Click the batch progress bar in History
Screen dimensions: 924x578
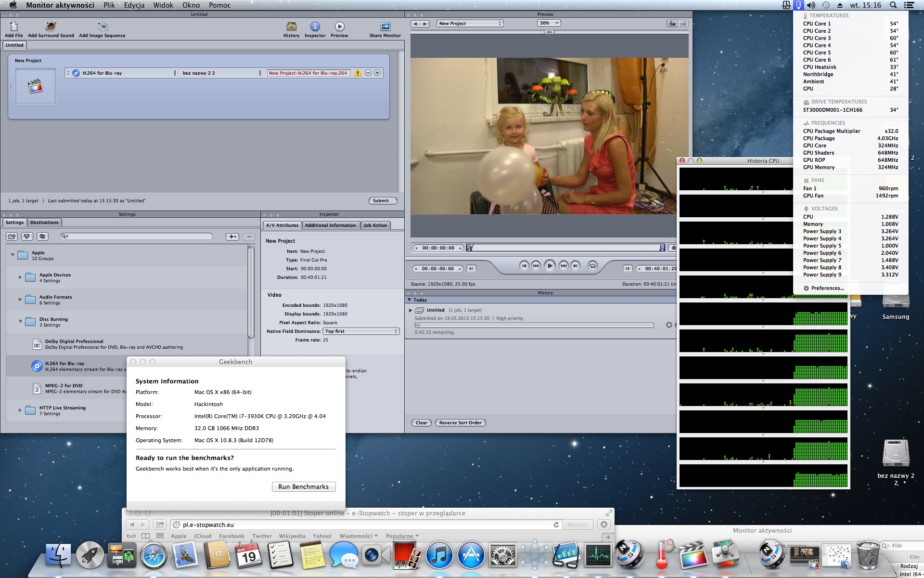click(534, 325)
